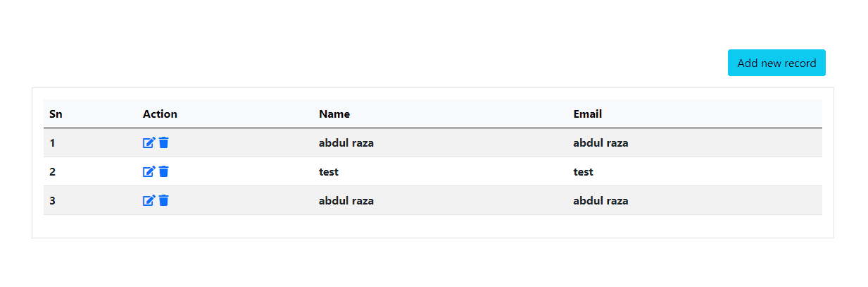Open the edit icon for record 3
This screenshot has width=868, height=287.
click(x=149, y=201)
